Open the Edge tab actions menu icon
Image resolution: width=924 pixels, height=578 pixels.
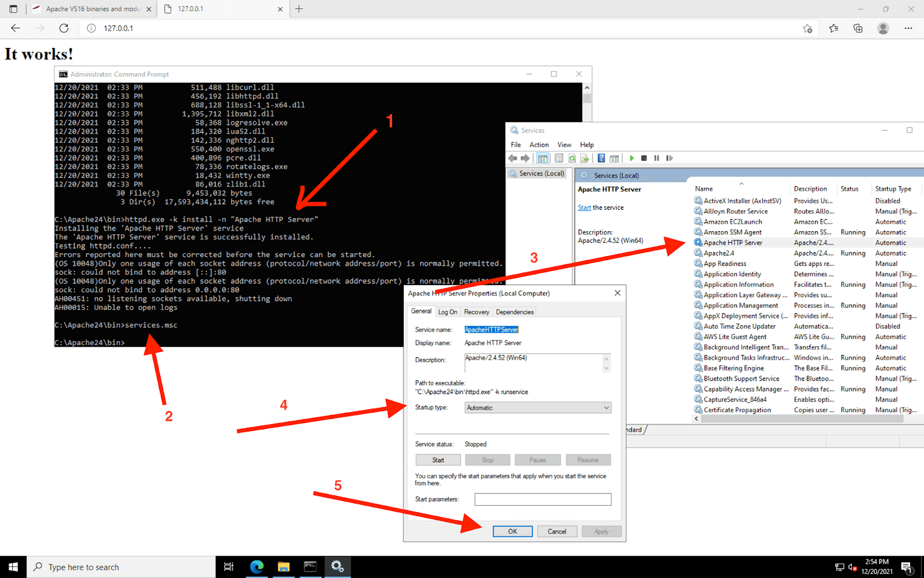pyautogui.click(x=13, y=9)
